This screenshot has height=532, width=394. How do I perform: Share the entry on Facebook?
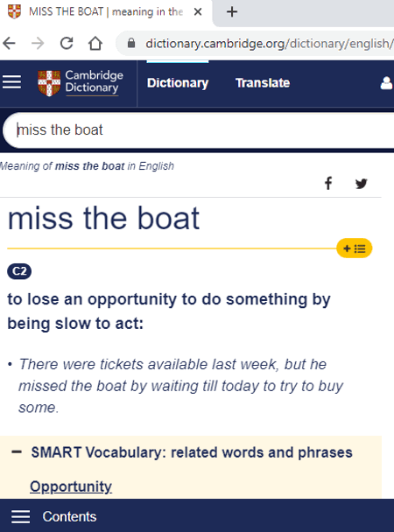pos(328,183)
